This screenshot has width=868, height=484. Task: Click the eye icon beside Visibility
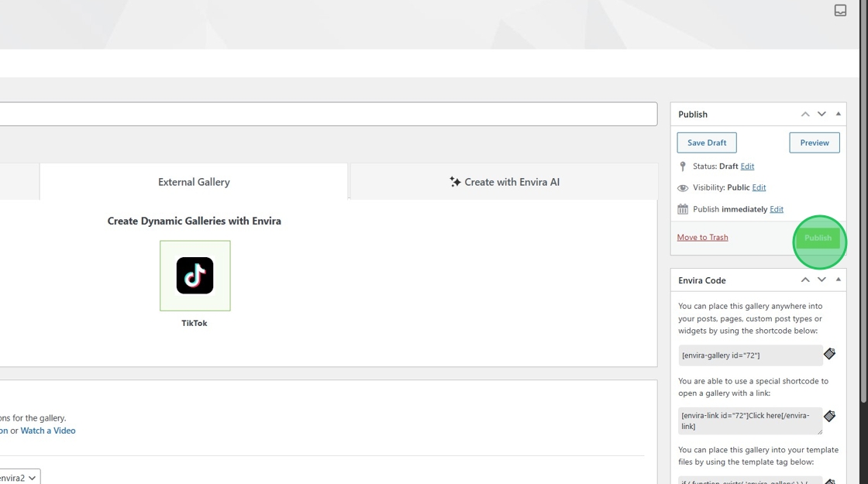(683, 188)
